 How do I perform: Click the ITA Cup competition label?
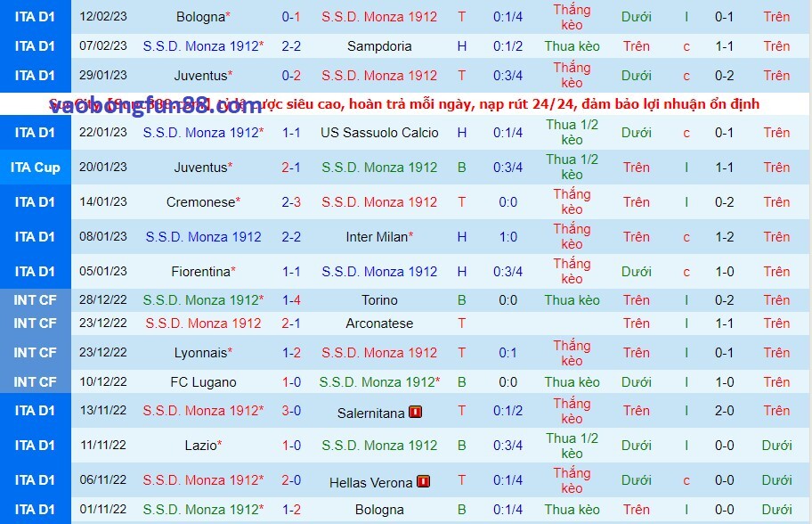tap(35, 168)
